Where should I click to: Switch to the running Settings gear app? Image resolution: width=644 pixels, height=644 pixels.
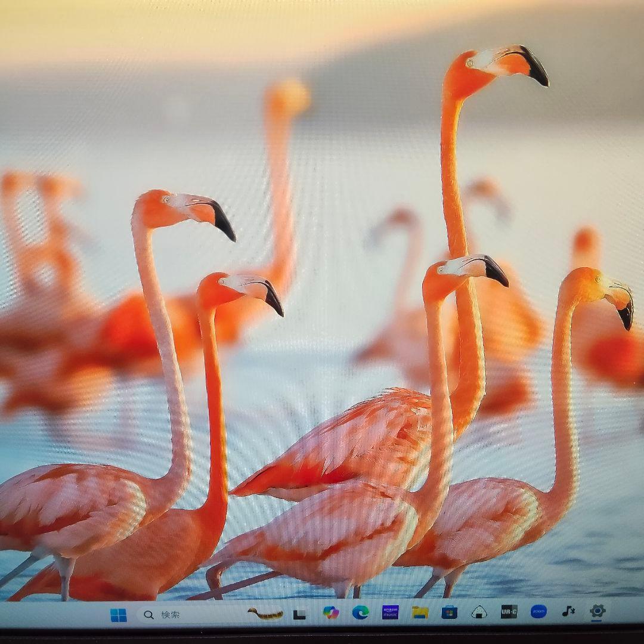coord(597,611)
